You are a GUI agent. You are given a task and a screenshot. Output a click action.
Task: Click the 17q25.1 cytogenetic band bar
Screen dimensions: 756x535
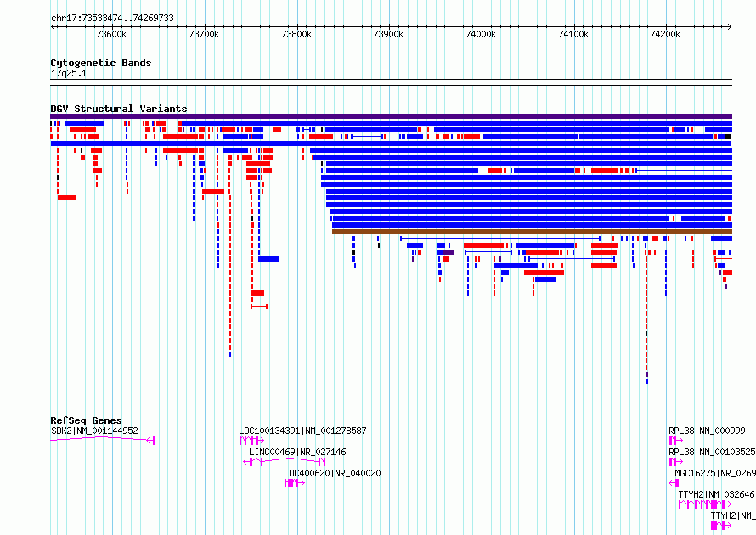point(391,82)
